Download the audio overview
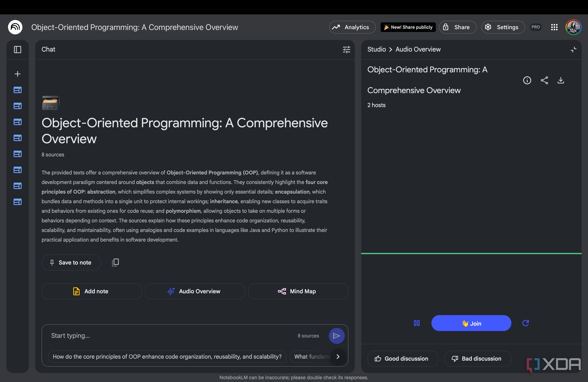The width and height of the screenshot is (588, 382). click(x=561, y=81)
